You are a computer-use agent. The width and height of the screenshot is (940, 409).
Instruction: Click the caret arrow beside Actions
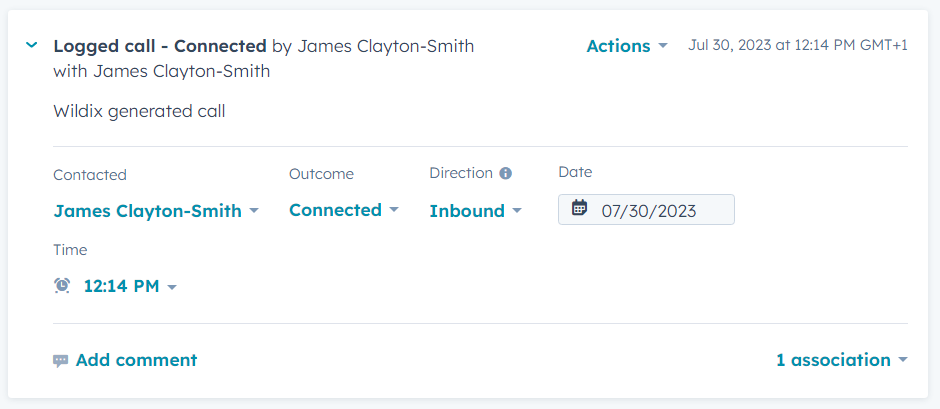pyautogui.click(x=662, y=47)
